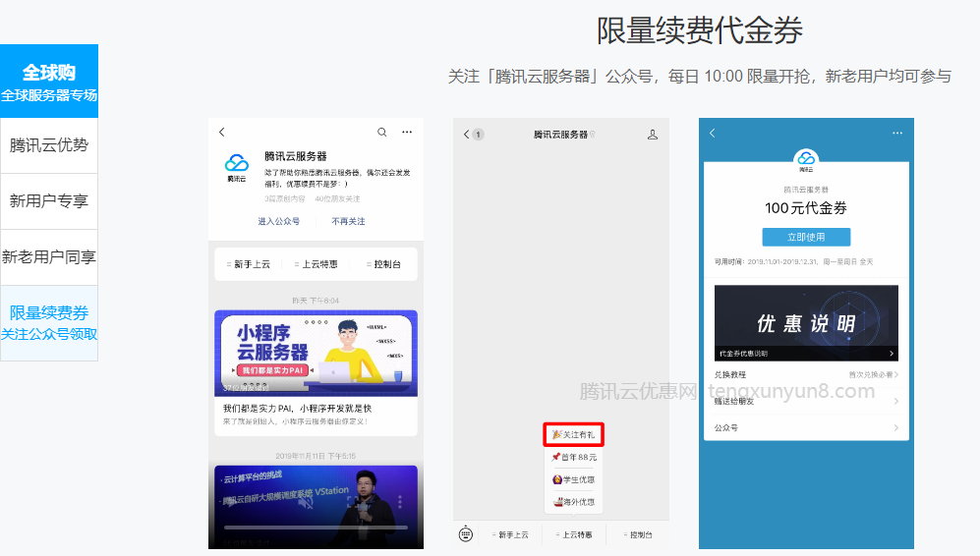
Task: Click back arrow in the chat phone screen
Action: pos(466,135)
